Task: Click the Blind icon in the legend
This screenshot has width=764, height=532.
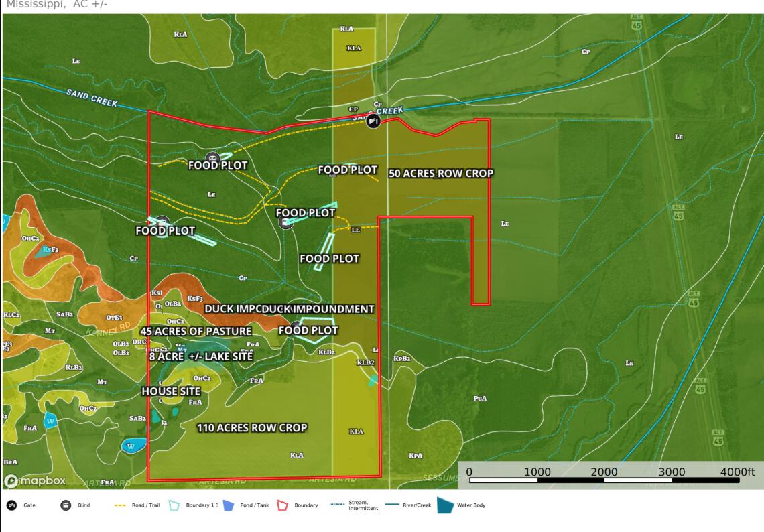Action: [x=66, y=505]
